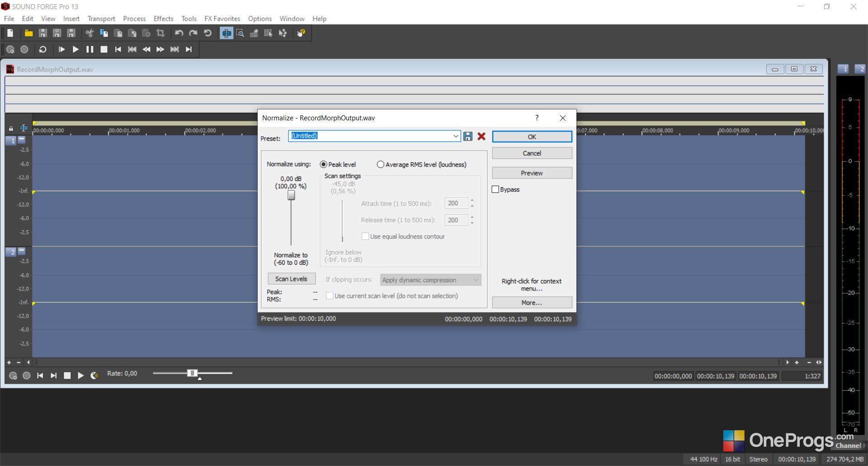Open the Tools menu
868x466 pixels.
click(x=189, y=19)
